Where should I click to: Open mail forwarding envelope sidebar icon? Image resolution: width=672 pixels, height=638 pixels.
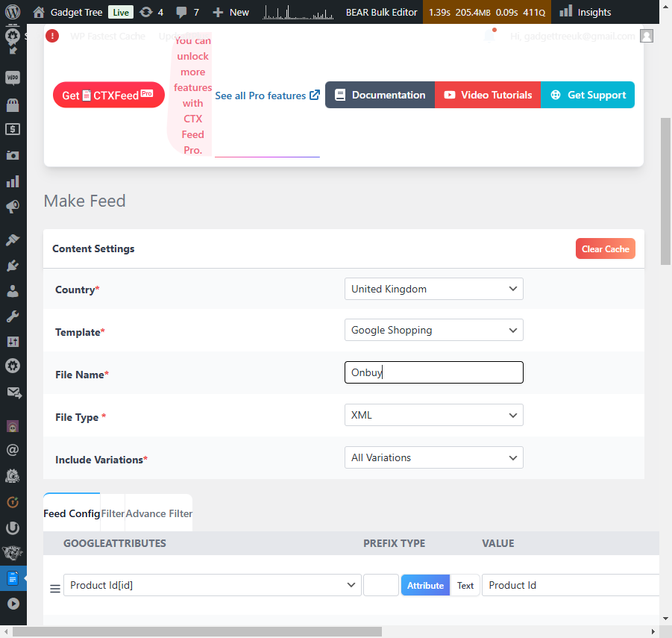tap(13, 393)
